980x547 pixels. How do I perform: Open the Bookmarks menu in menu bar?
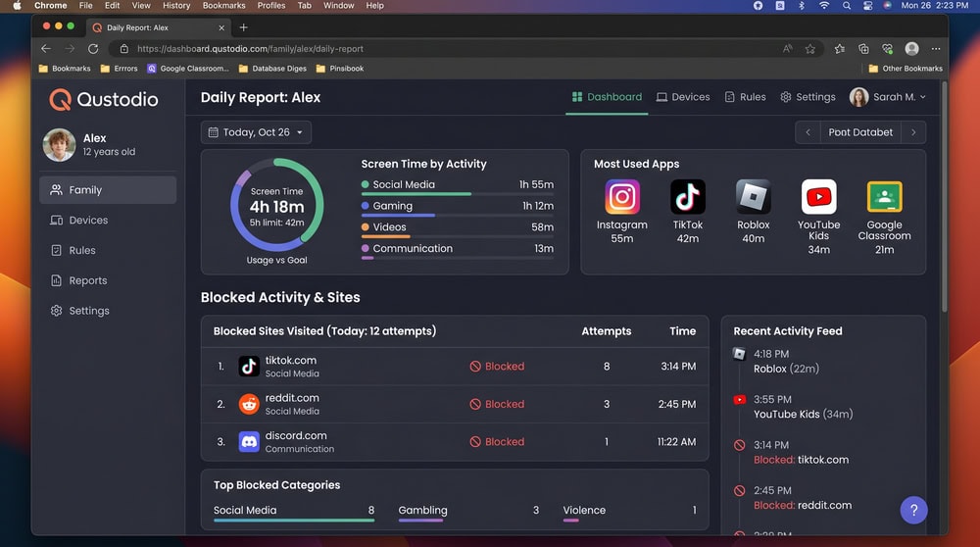pos(223,6)
